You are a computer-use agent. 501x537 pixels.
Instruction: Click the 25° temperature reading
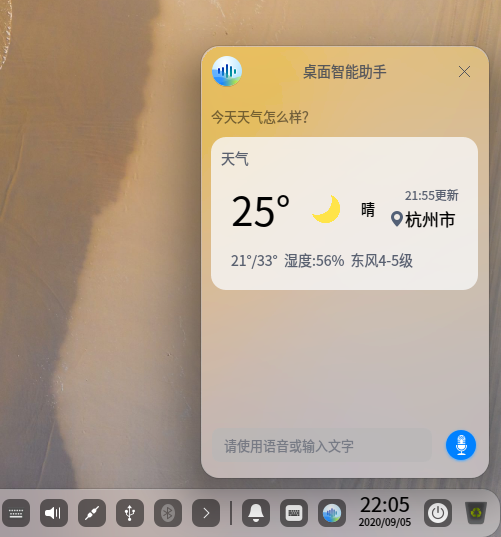tap(261, 211)
